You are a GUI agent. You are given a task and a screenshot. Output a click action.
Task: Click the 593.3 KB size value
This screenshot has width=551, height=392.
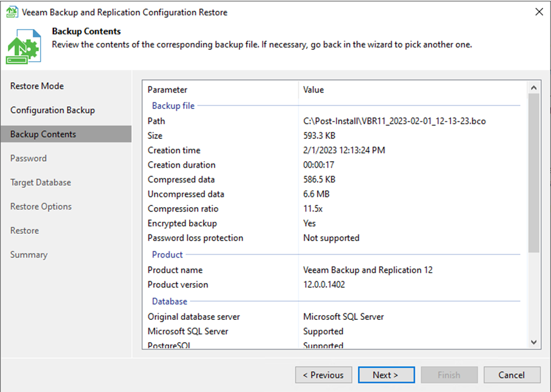pyautogui.click(x=319, y=136)
